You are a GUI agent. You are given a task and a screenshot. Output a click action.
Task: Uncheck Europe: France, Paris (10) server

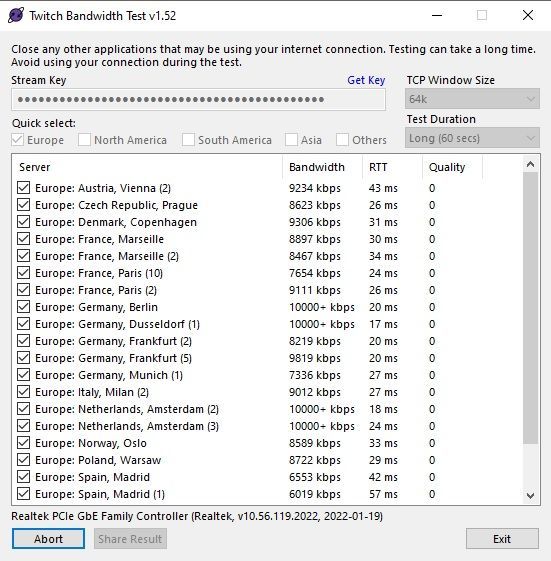24,273
